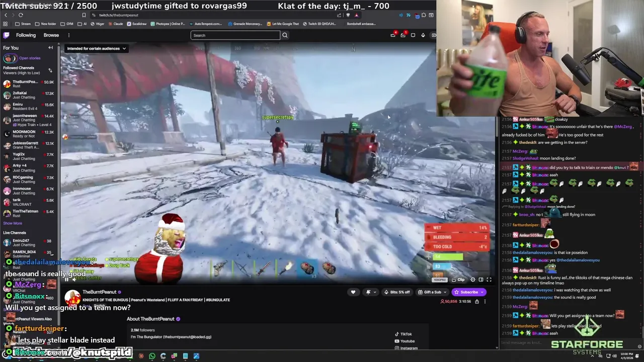Open the Browse tab
This screenshot has width=644, height=362.
[51, 35]
